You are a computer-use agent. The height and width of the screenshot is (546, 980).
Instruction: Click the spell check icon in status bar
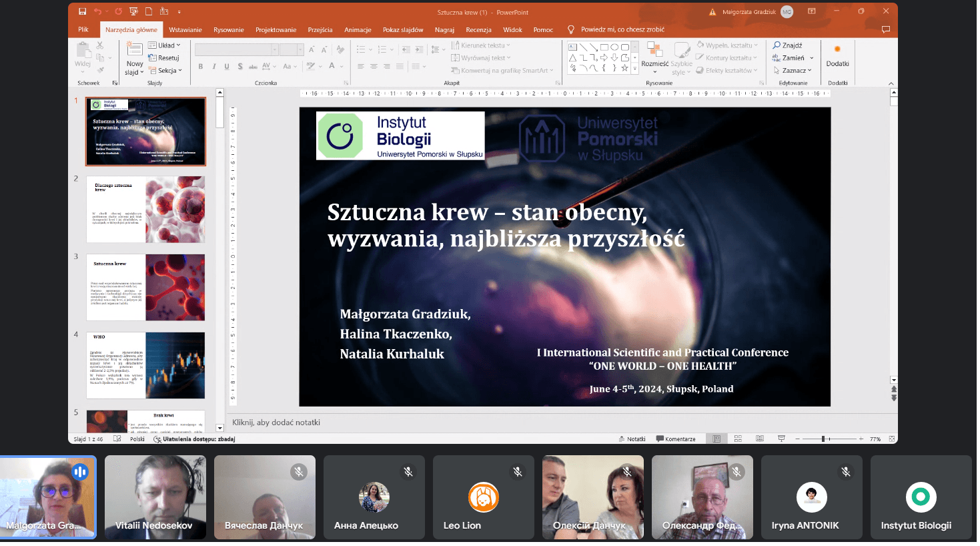117,439
